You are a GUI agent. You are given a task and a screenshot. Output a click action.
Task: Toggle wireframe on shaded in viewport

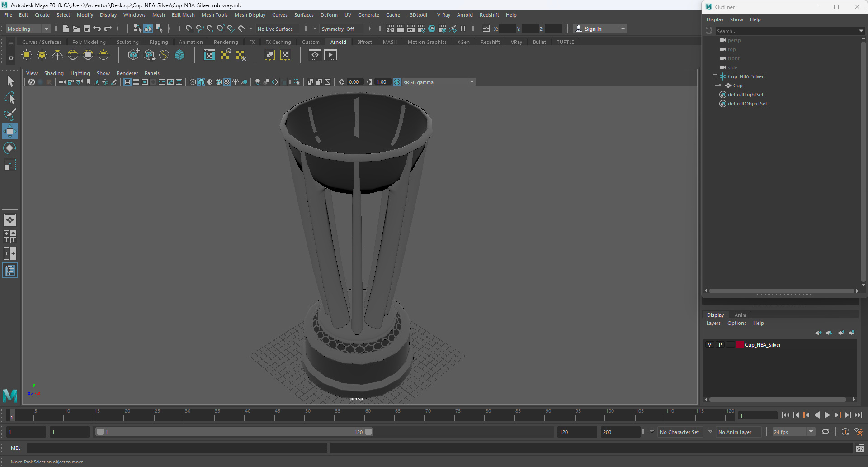pos(218,82)
